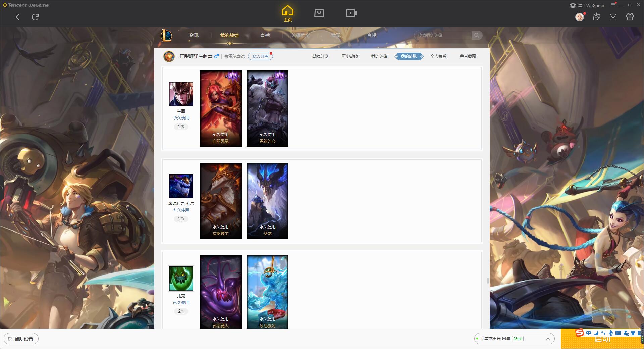Click the 搜索我的英雄 search field

click(x=443, y=35)
